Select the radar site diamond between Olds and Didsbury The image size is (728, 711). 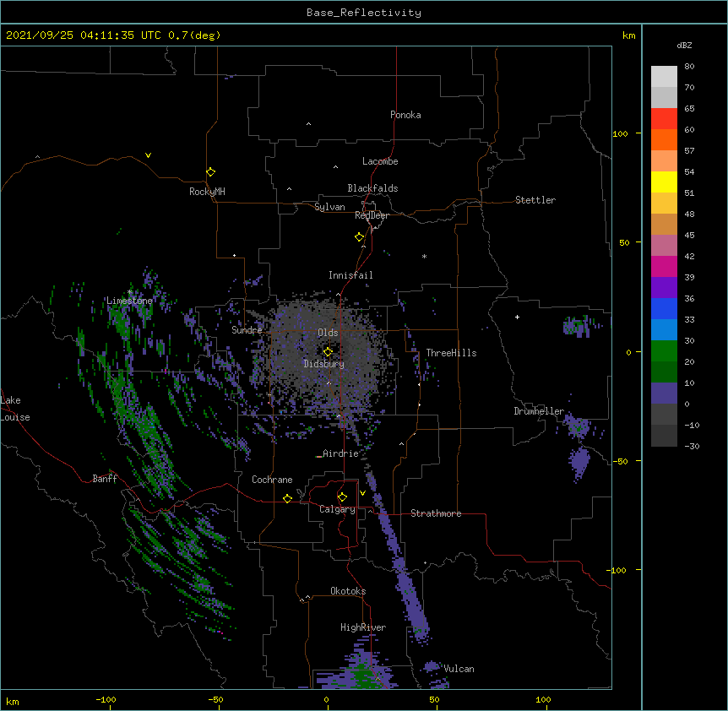pos(328,351)
